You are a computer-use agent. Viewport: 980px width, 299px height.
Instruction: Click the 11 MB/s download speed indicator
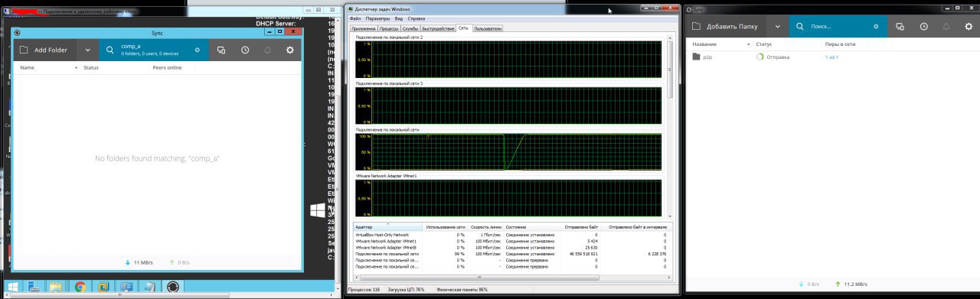139,262
